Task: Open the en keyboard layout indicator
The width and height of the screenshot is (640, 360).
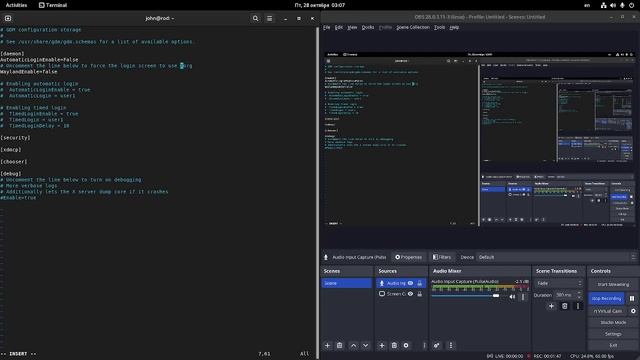Action: [587, 5]
